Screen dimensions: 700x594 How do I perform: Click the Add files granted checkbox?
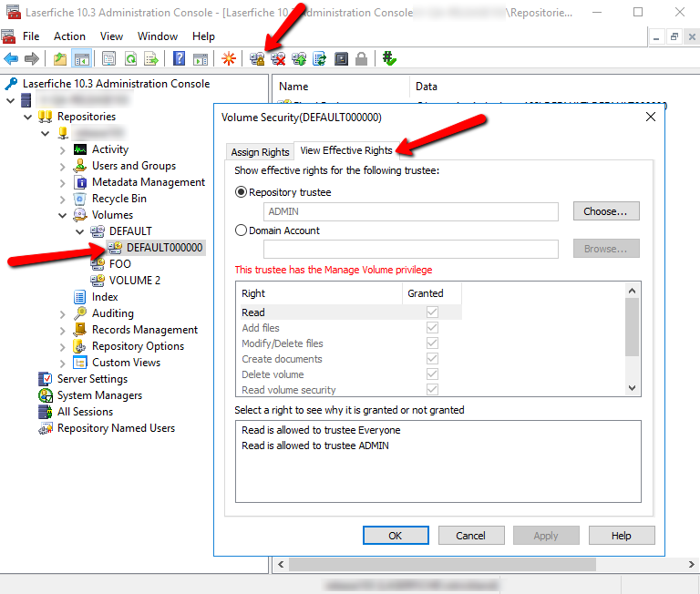click(432, 328)
